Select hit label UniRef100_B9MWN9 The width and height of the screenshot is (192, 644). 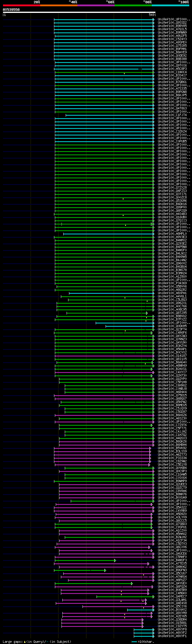(x=172, y=32)
